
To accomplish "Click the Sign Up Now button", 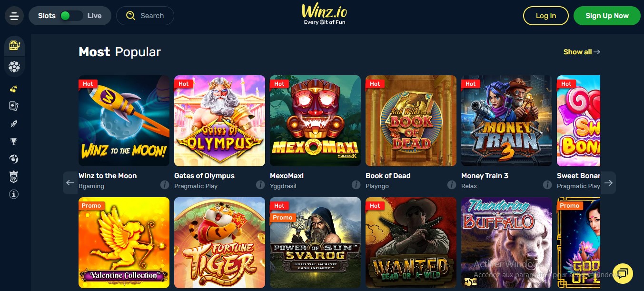I will (x=607, y=16).
